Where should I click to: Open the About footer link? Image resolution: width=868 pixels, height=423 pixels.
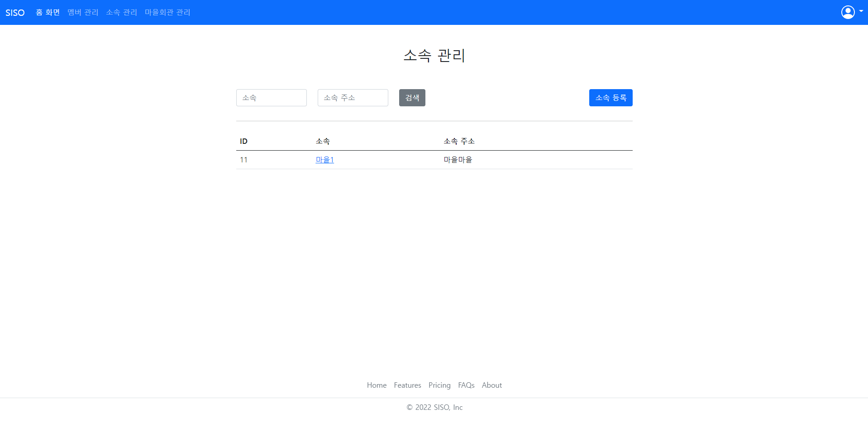(491, 385)
